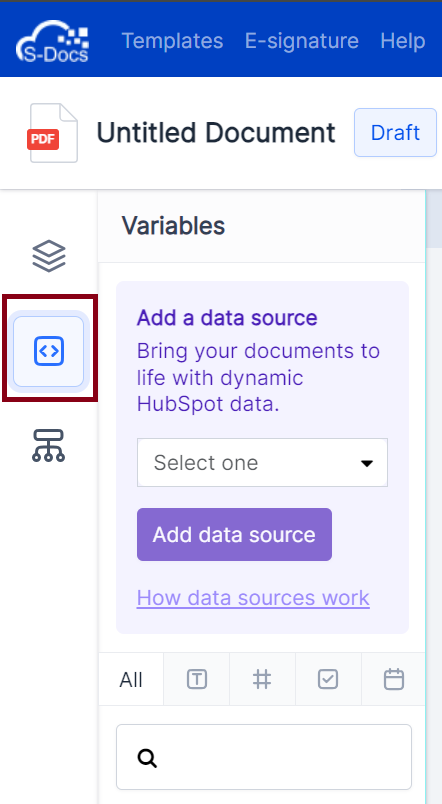Screen dimensions: 442x804
Task: Open the layers panel icon in sidebar
Action: (49, 256)
